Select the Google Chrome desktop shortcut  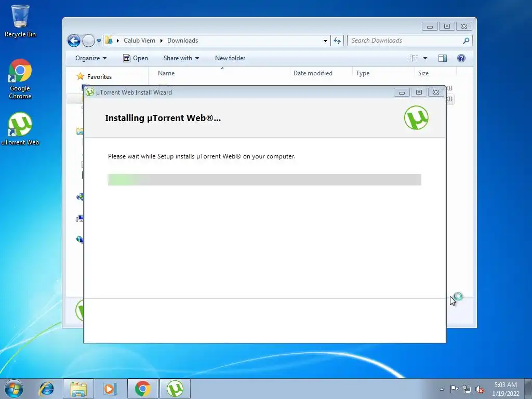pyautogui.click(x=20, y=79)
